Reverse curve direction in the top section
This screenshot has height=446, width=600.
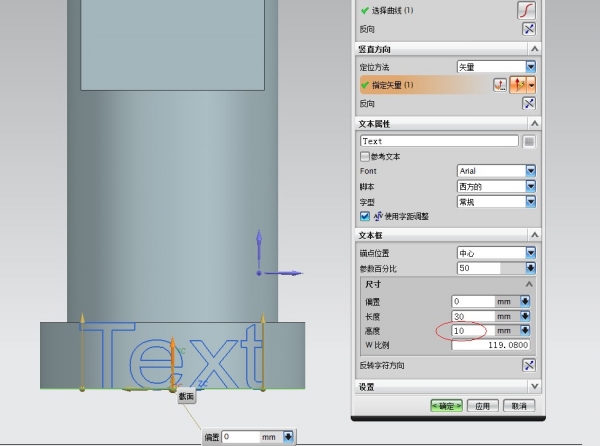[529, 29]
